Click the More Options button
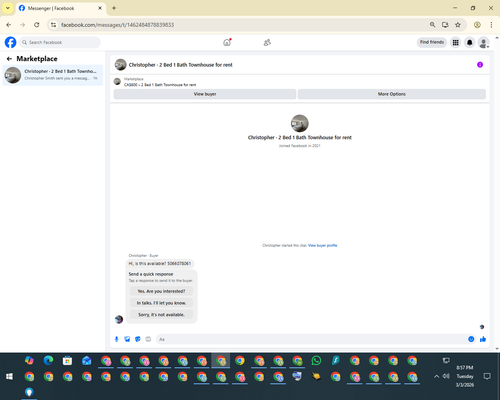 [x=392, y=94]
